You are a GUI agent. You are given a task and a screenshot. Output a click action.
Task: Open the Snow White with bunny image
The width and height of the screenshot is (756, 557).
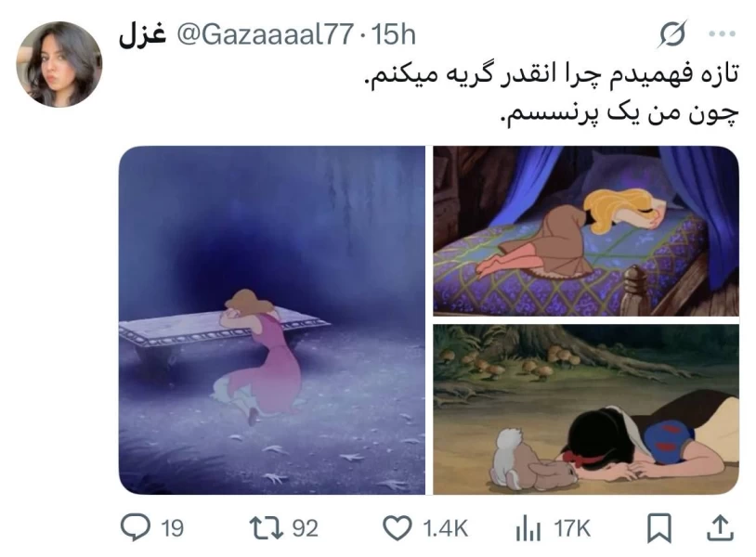click(x=586, y=409)
